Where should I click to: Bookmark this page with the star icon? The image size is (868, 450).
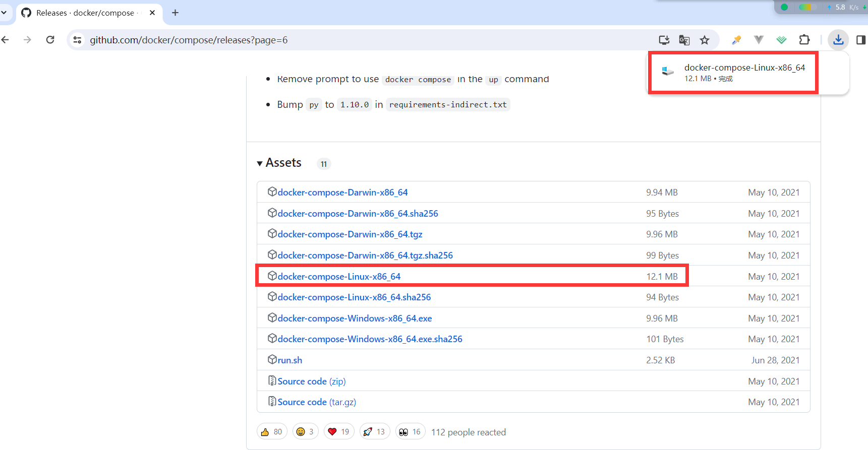coord(705,40)
